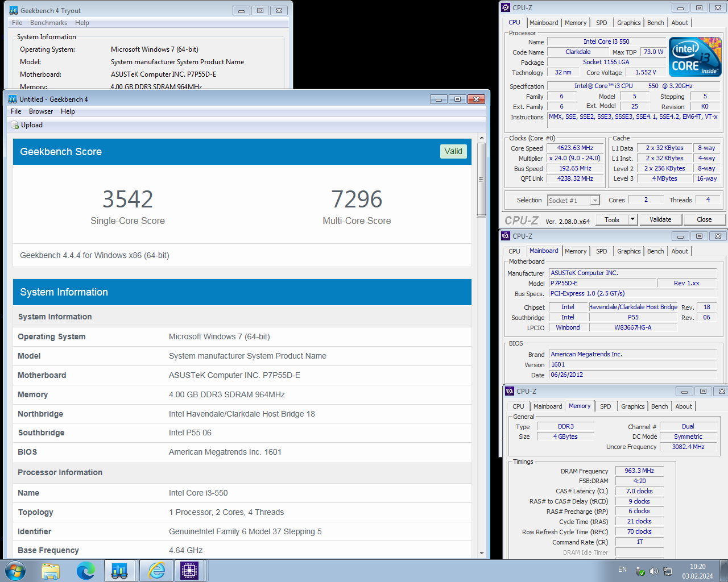The width and height of the screenshot is (728, 582).
Task: Click the Multiplier value x 24.0
Action: 575,158
